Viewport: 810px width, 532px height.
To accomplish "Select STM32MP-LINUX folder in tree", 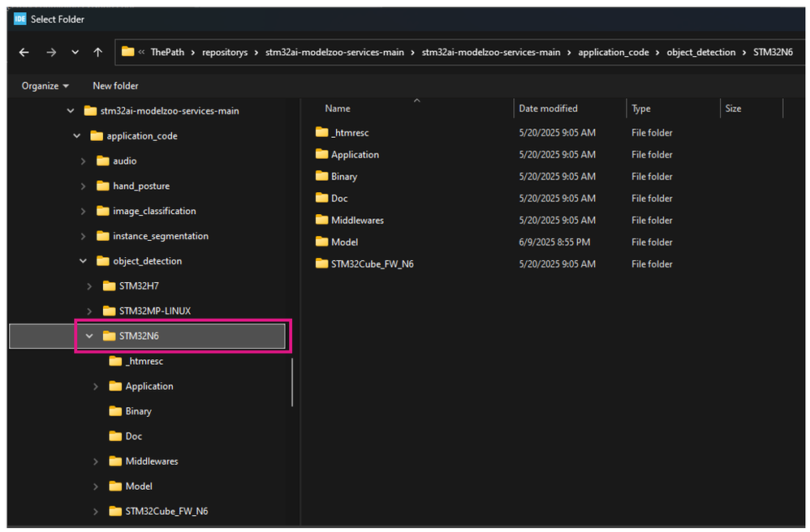I will tap(155, 311).
